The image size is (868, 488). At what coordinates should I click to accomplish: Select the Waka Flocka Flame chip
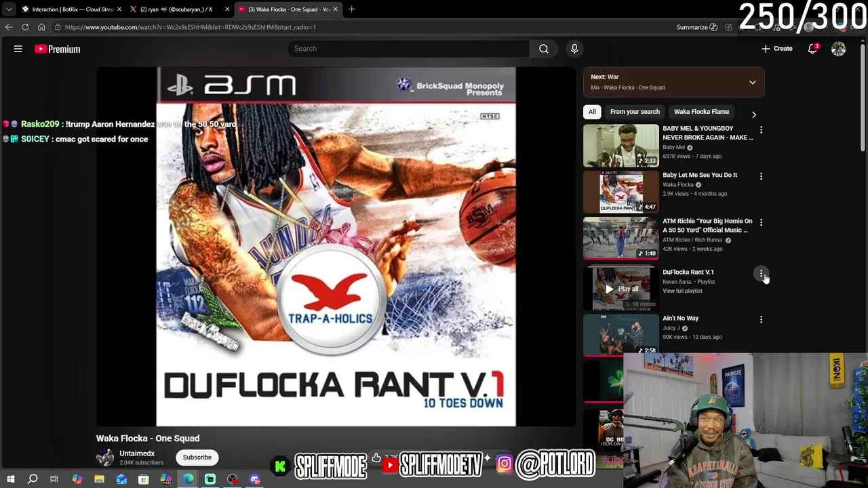pos(701,112)
